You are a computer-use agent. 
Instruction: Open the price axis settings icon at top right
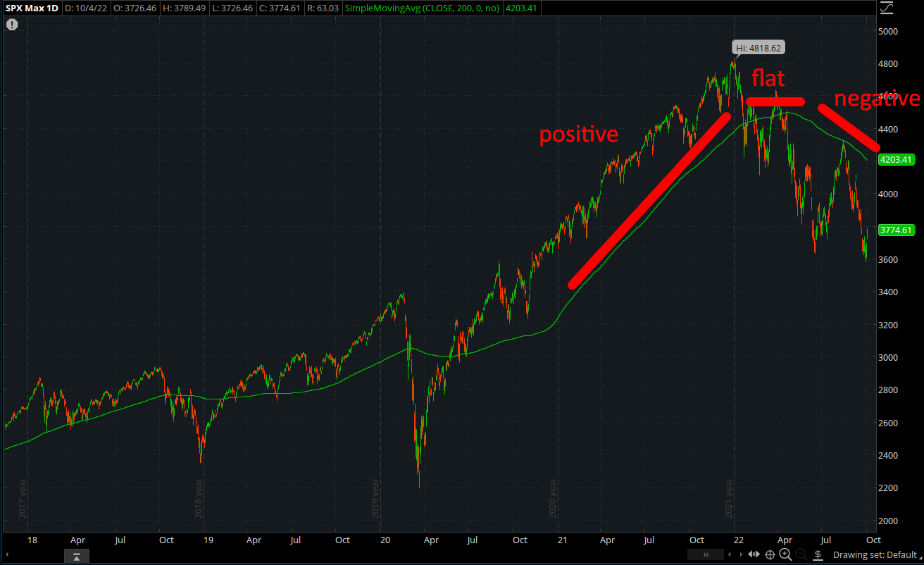click(x=887, y=8)
